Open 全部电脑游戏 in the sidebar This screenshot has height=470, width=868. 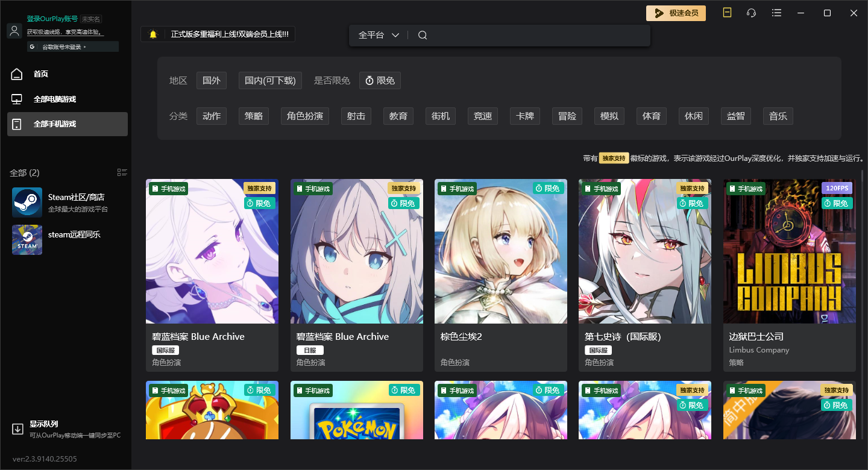coord(54,99)
